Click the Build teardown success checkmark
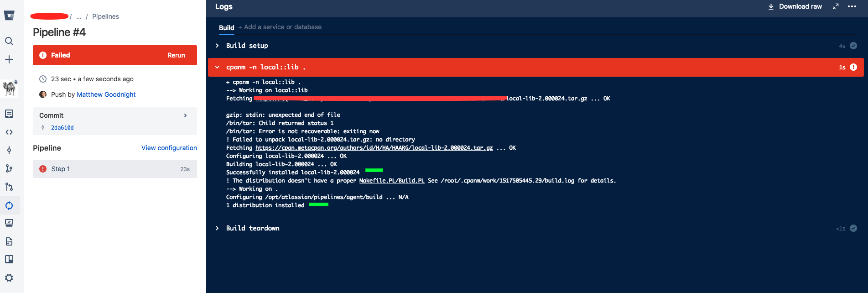Screen dimensions: 868x293 click(853, 228)
